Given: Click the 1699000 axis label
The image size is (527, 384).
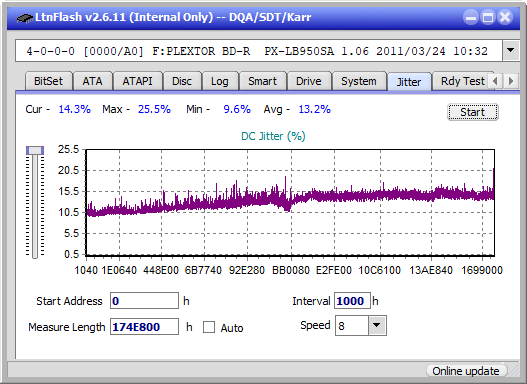Looking at the screenshot, I should (x=482, y=270).
